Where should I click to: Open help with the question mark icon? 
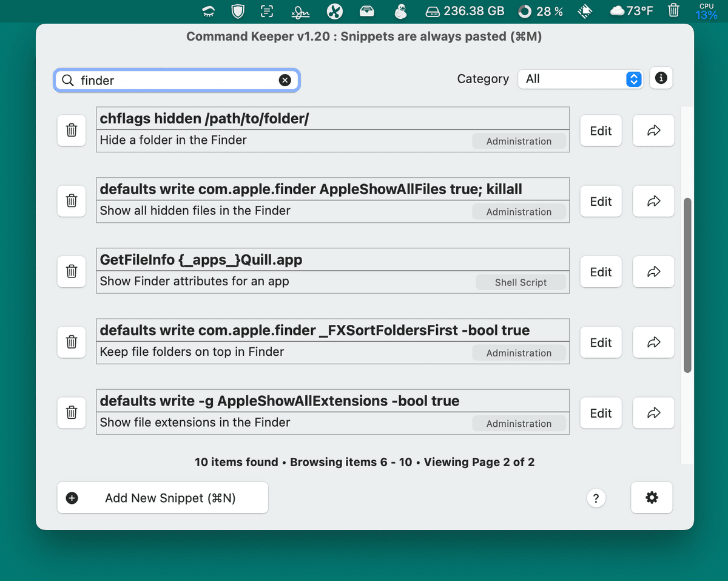596,498
